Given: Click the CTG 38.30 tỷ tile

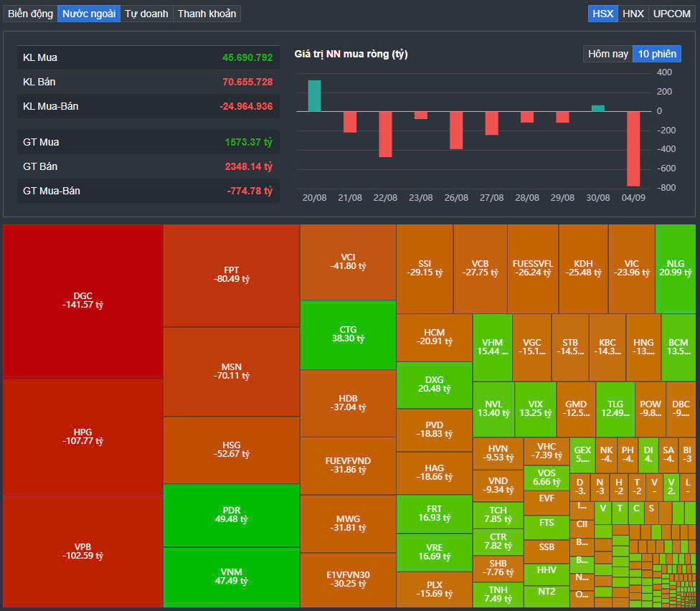Looking at the screenshot, I should (x=348, y=335).
